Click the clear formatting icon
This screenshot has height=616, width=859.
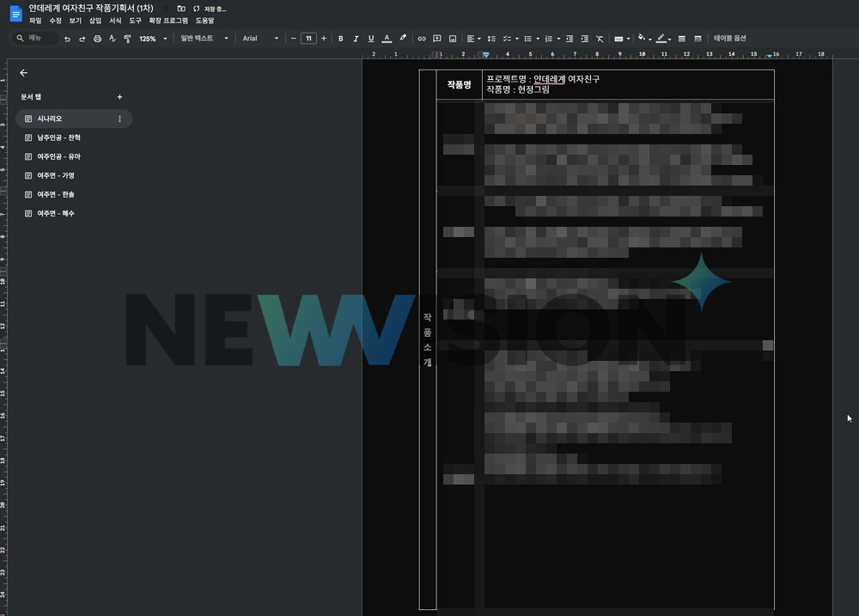click(x=600, y=39)
